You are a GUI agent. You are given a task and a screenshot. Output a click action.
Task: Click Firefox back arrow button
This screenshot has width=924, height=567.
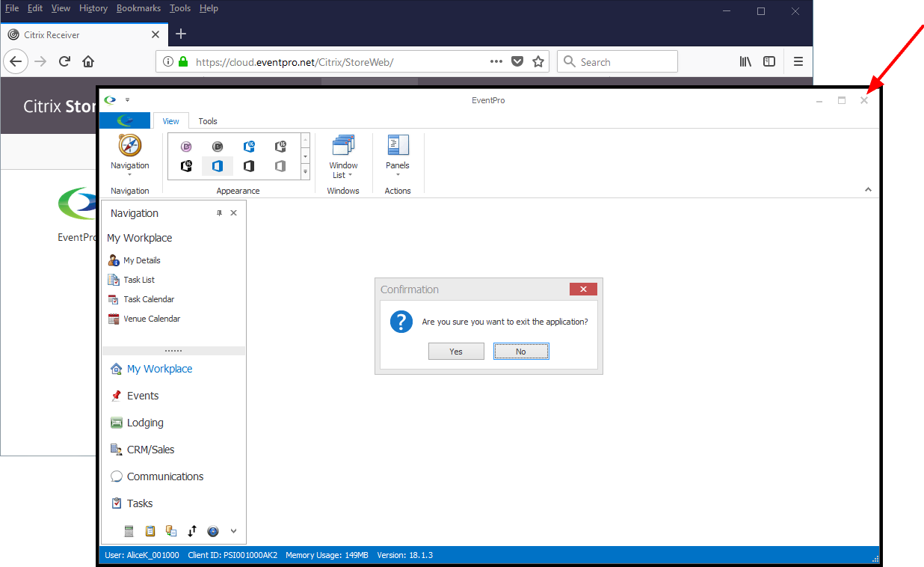tap(16, 61)
